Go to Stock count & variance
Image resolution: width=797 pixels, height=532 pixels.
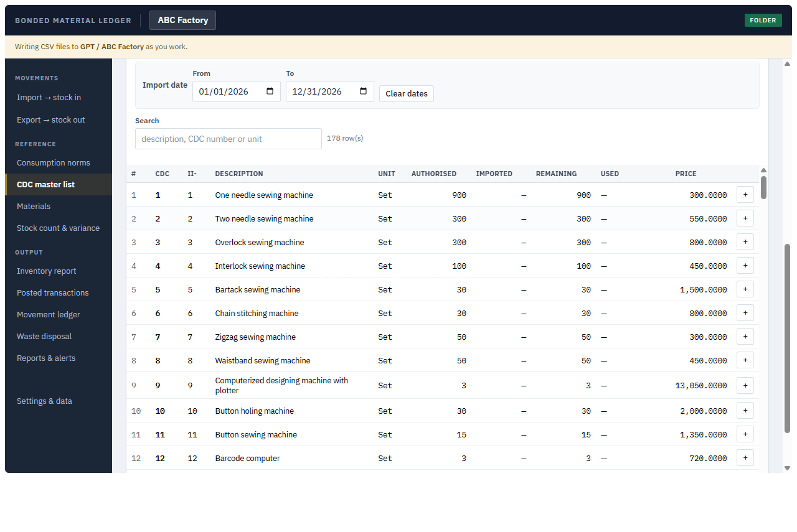[58, 228]
